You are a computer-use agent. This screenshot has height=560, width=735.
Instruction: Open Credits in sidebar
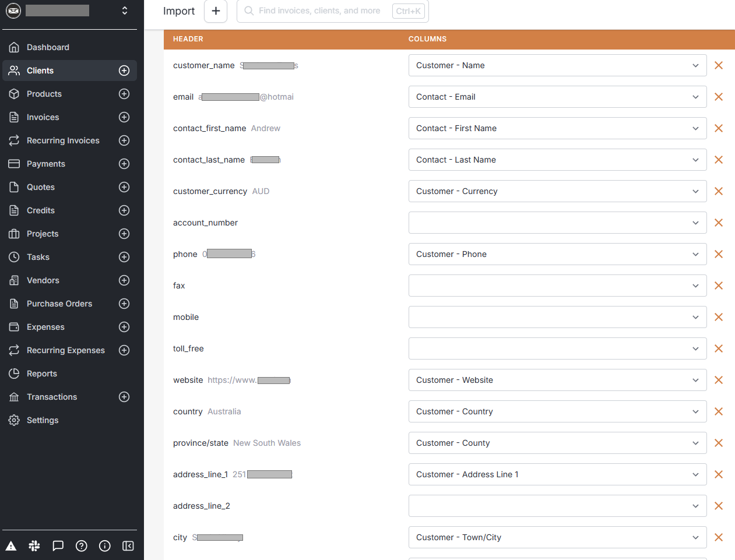tap(40, 210)
